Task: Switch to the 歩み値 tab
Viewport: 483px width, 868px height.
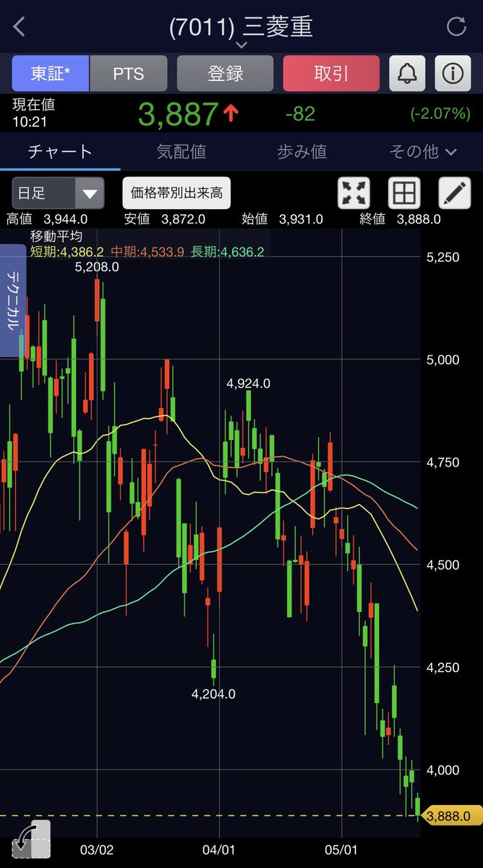Action: pos(302,151)
